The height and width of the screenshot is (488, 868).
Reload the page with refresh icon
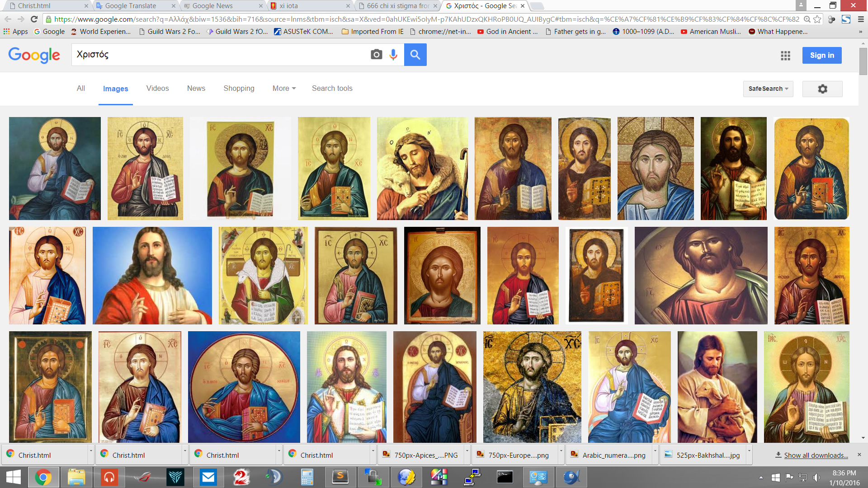(34, 19)
